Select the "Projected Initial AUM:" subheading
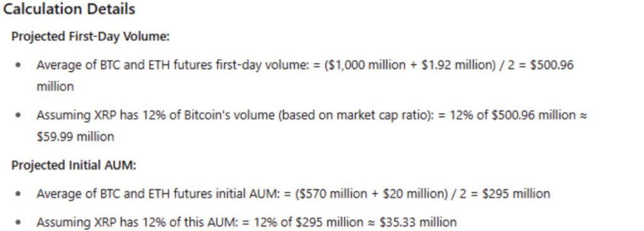This screenshot has width=644, height=231. tap(74, 165)
